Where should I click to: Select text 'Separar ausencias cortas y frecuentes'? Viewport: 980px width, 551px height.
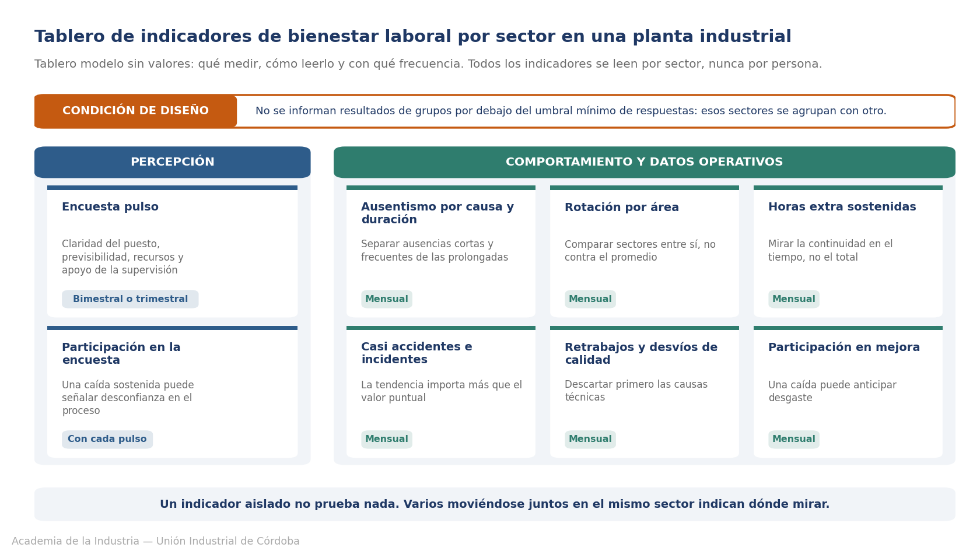(x=435, y=251)
